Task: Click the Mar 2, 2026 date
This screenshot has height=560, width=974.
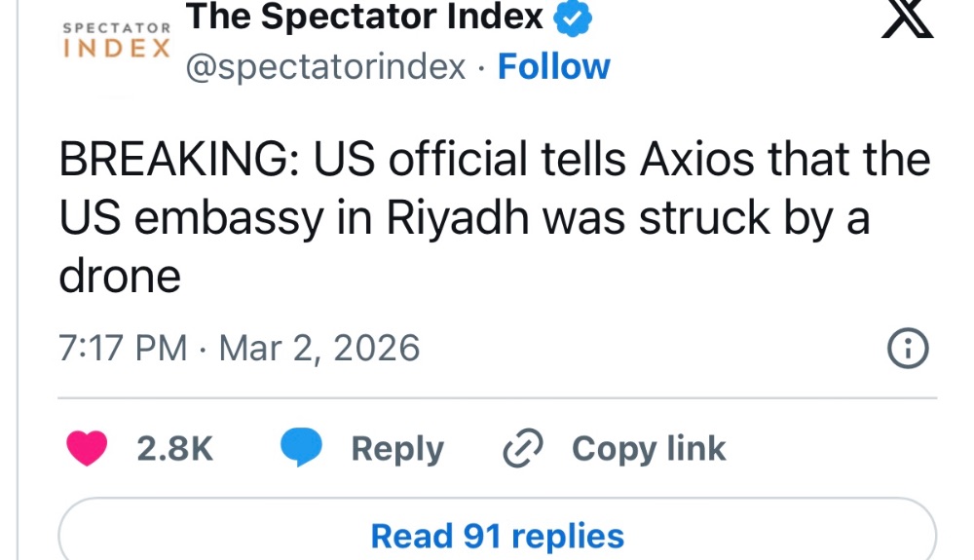Action: 319,349
